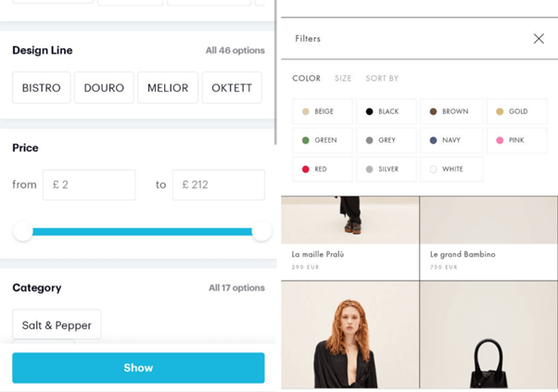558x392 pixels.
Task: Select the Navy color chip
Action: (x=451, y=141)
